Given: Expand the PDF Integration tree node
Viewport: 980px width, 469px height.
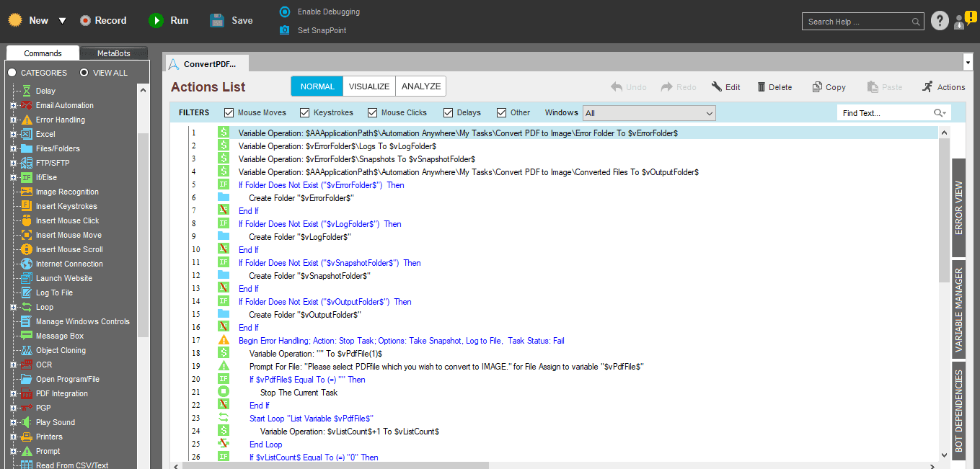Looking at the screenshot, I should [13, 393].
